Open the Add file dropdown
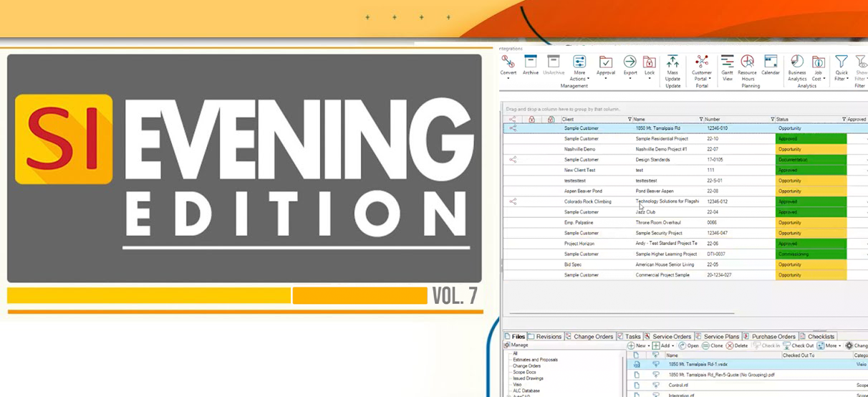The width and height of the screenshot is (868, 397). click(664, 345)
